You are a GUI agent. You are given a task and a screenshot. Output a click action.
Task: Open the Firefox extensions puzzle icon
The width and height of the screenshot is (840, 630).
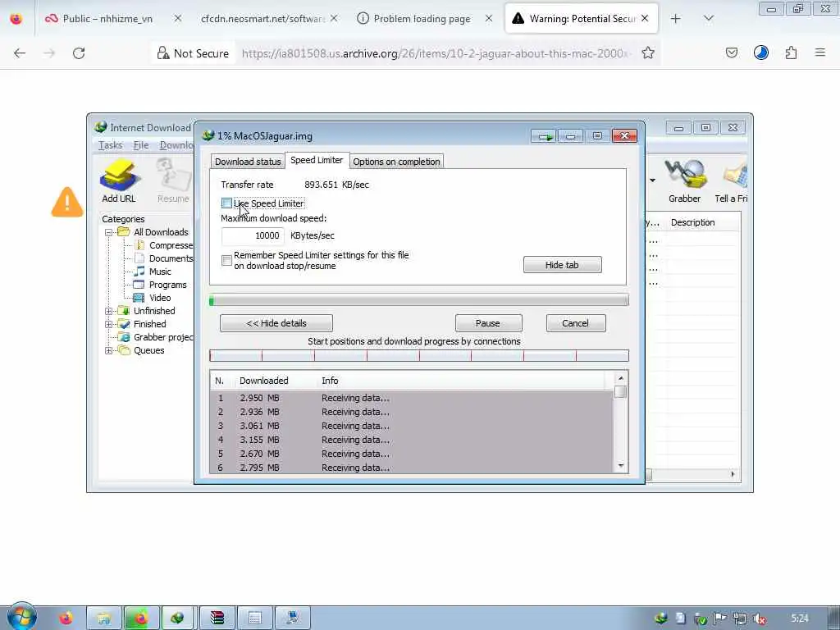pos(791,52)
